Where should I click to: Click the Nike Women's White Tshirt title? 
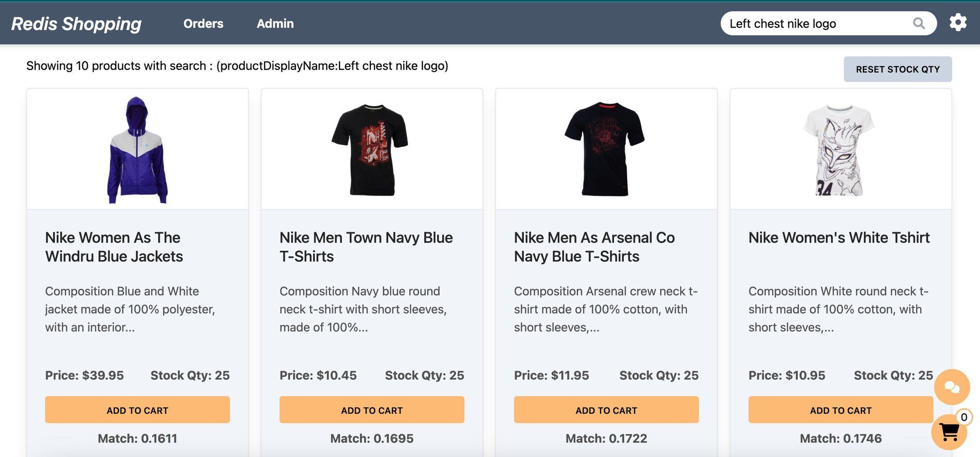838,238
